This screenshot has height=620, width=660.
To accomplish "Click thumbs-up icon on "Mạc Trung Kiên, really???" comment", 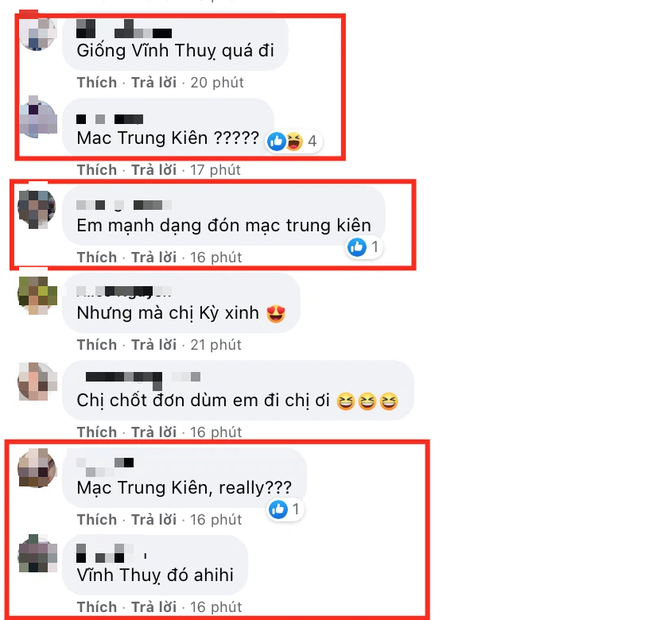I will point(278,509).
